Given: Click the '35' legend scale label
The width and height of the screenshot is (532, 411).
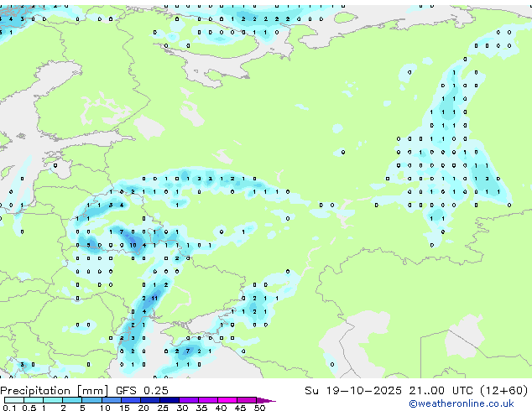Looking at the screenshot, I should point(201,408).
